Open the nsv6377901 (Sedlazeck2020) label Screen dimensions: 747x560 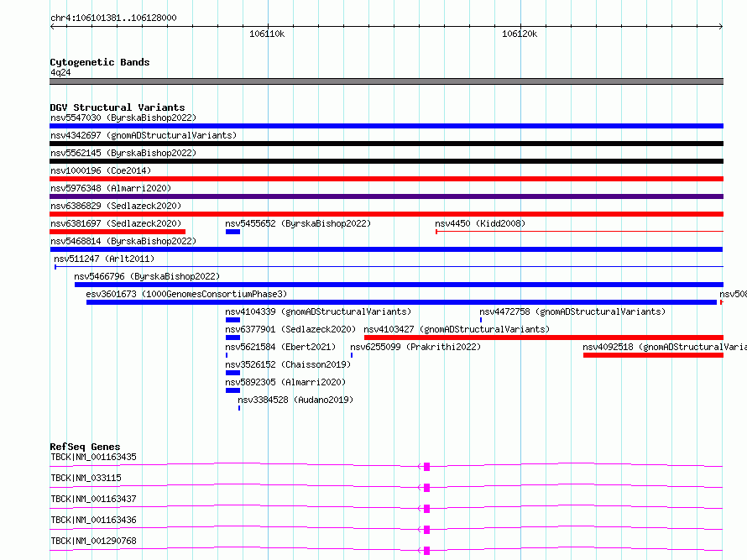290,329
